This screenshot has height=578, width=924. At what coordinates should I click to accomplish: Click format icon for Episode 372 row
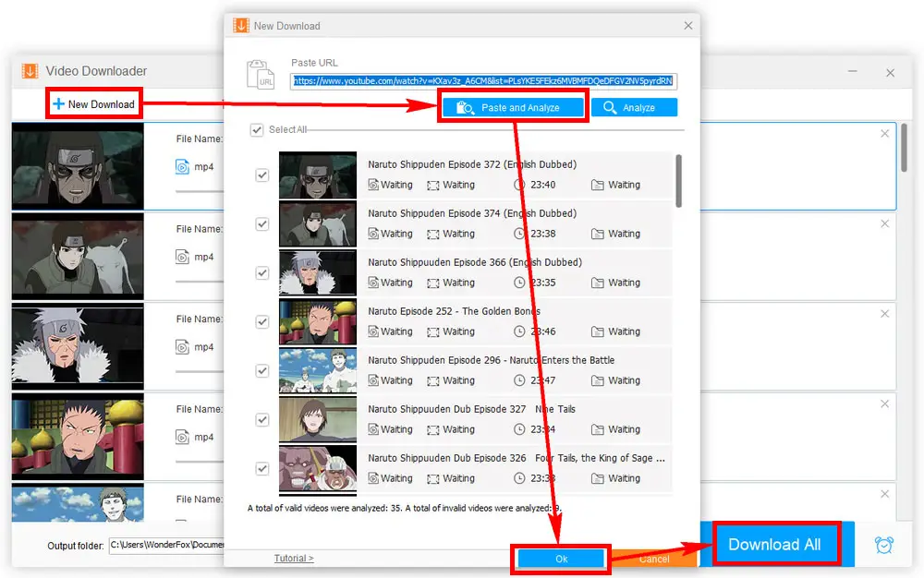373,185
